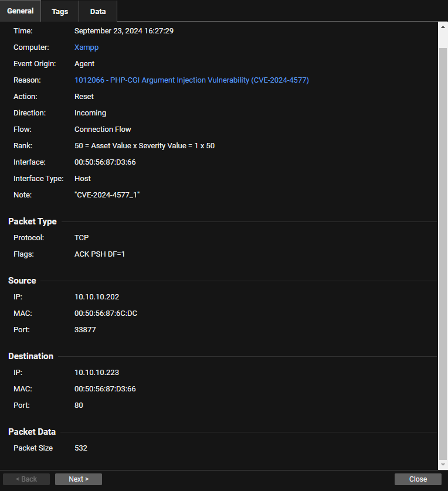
Task: Select the Interface Type value Host
Action: 83,179
